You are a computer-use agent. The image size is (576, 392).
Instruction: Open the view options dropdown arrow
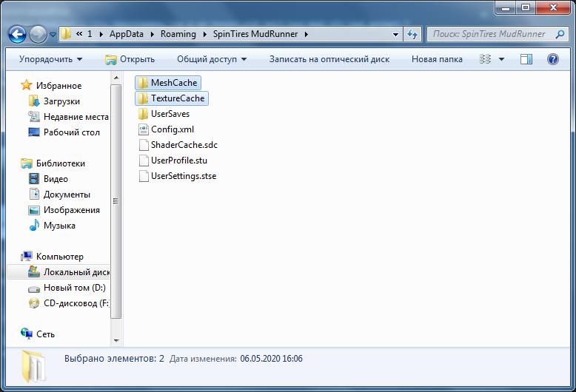[x=501, y=59]
